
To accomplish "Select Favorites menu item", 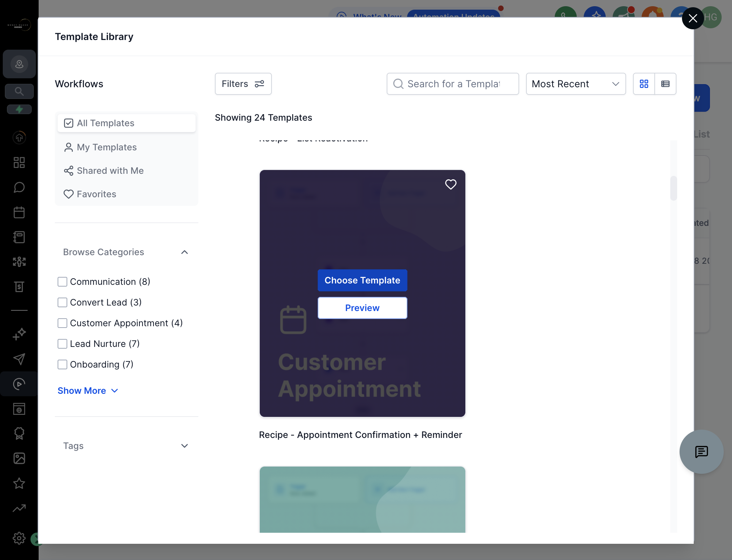I will tap(126, 194).
